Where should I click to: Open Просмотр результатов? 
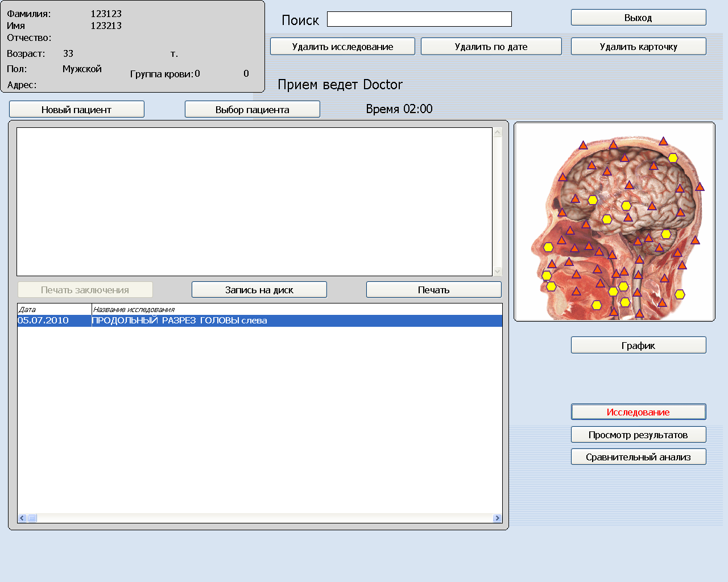pyautogui.click(x=638, y=435)
